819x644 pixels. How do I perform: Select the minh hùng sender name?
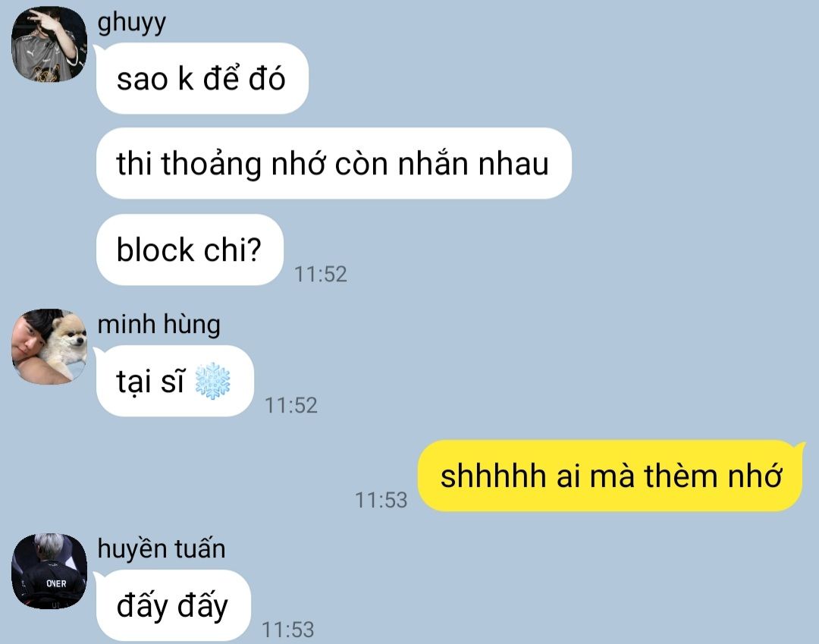tap(158, 325)
